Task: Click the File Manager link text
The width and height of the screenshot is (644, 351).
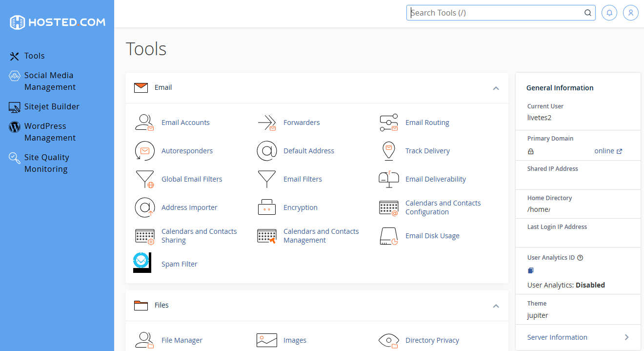Action: coord(182,340)
